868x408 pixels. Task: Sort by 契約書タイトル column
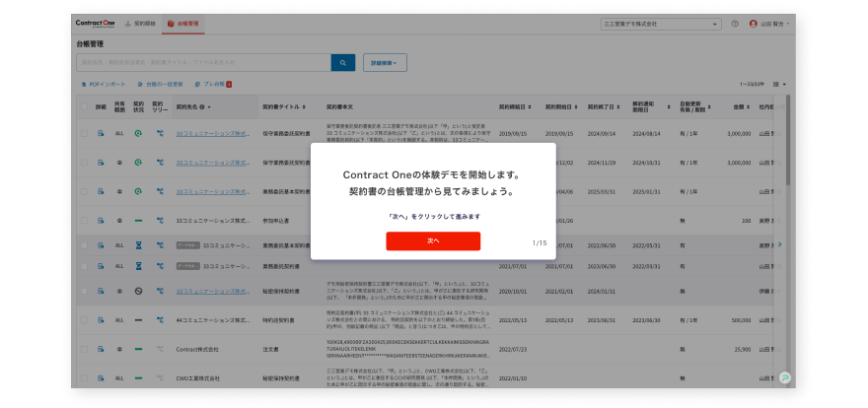tap(284, 106)
